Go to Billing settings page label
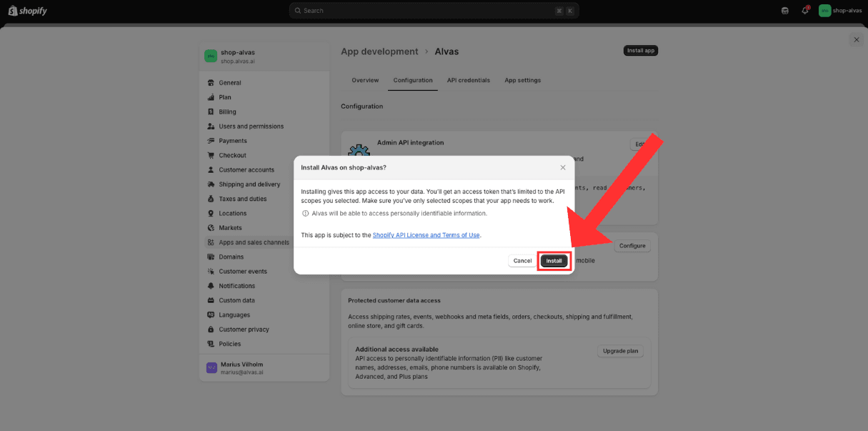This screenshot has width=868, height=431. pos(228,112)
